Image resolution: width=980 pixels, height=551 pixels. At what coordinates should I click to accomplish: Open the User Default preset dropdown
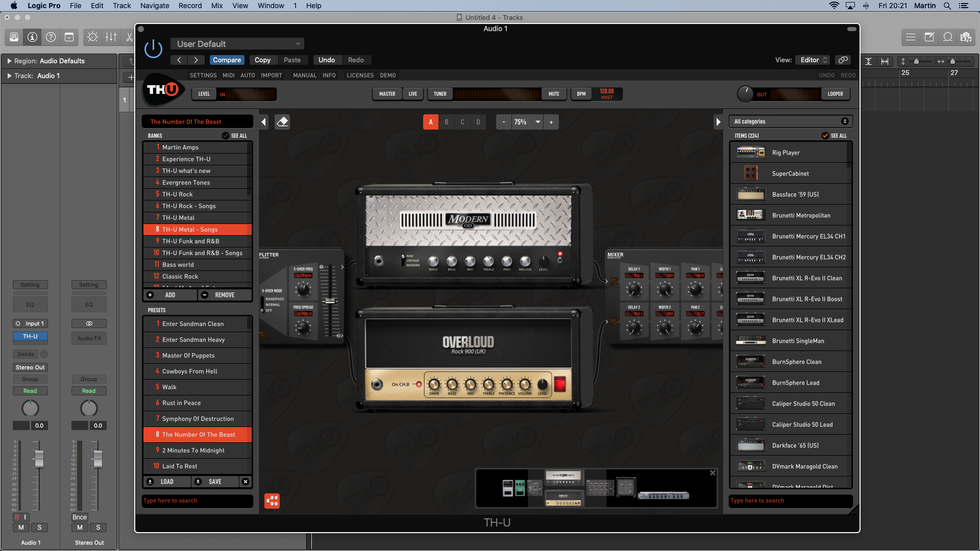[x=237, y=44]
